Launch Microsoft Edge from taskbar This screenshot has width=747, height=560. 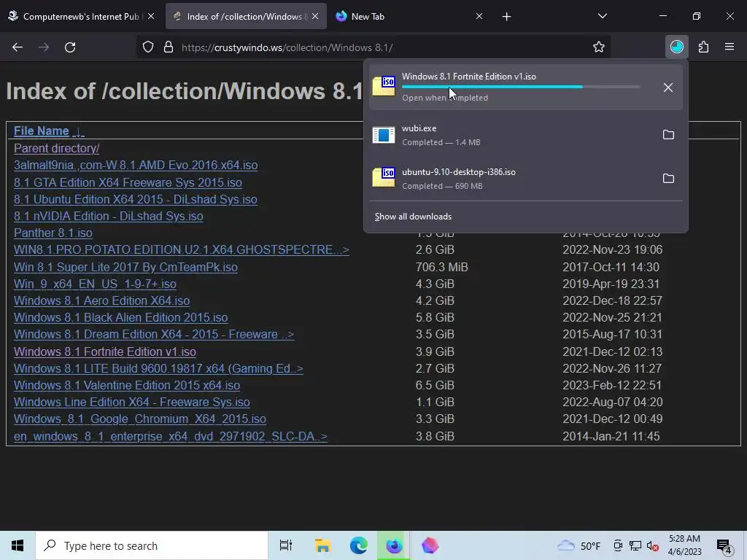coord(358,545)
